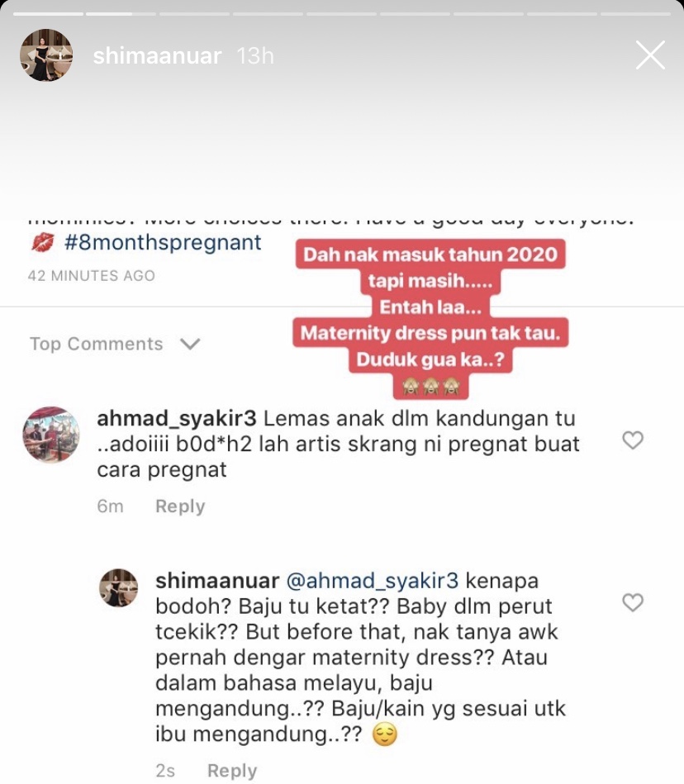Open the #8monthspregnant hashtag

tap(163, 243)
